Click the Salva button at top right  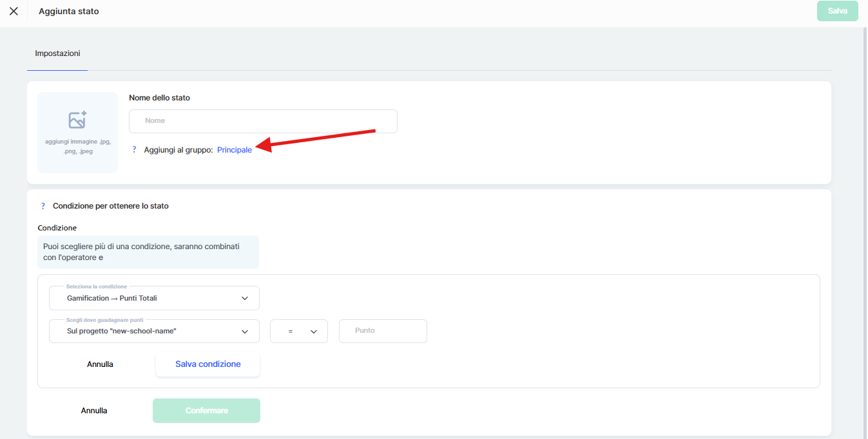point(837,11)
